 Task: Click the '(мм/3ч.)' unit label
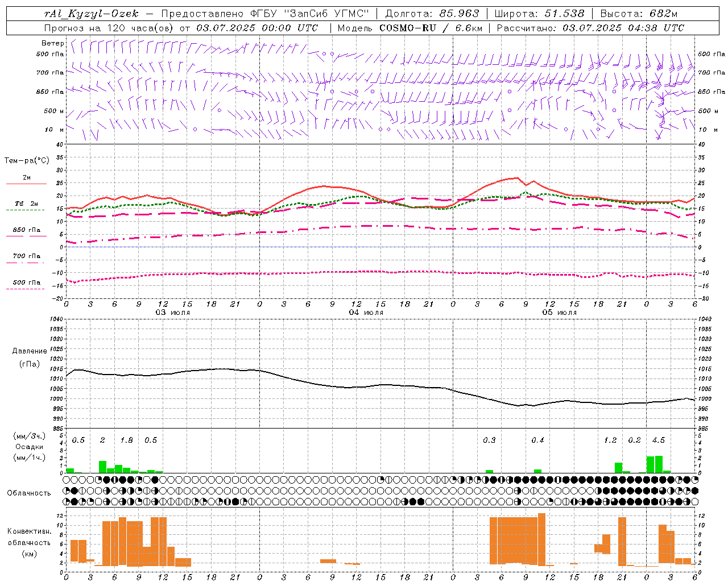click(29, 436)
